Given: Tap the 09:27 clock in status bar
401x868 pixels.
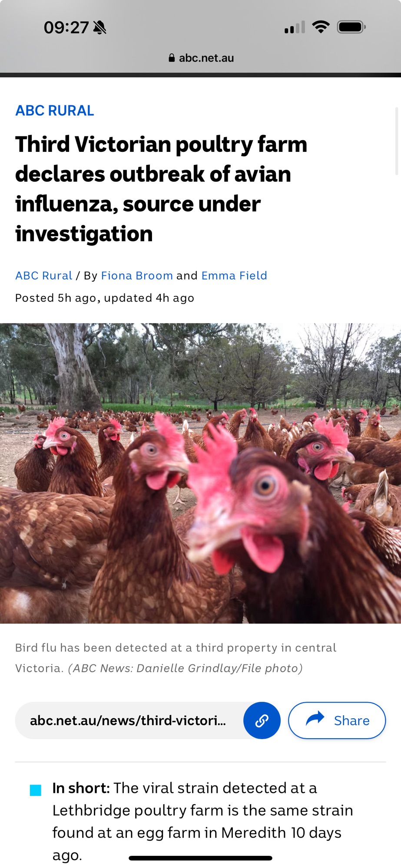Looking at the screenshot, I should 66,28.
